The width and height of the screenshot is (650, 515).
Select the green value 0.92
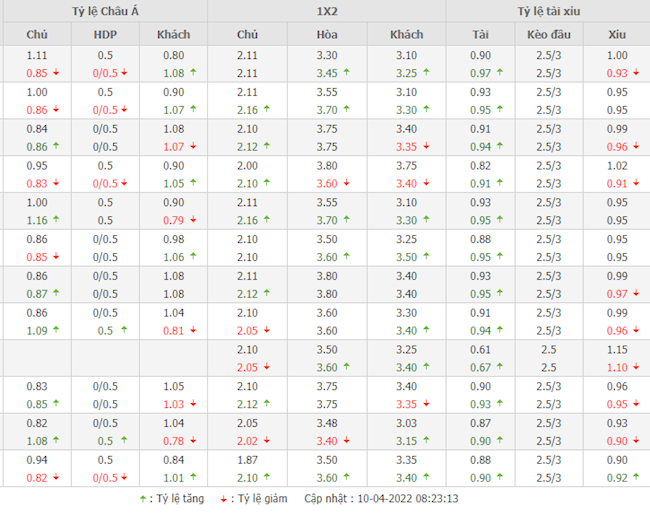tap(617, 478)
